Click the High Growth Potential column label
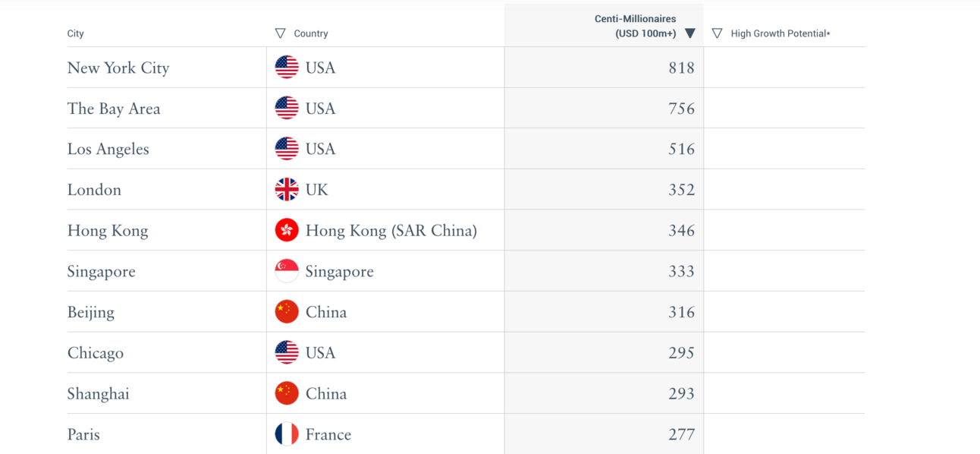 [781, 33]
